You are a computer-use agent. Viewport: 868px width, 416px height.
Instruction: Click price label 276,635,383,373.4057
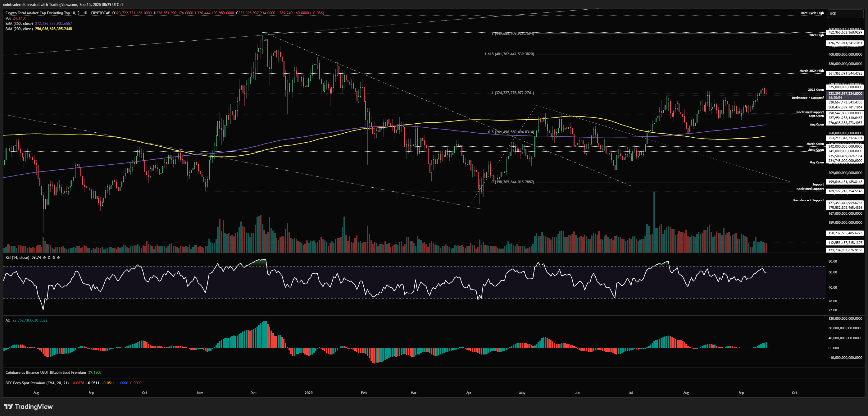(x=845, y=123)
